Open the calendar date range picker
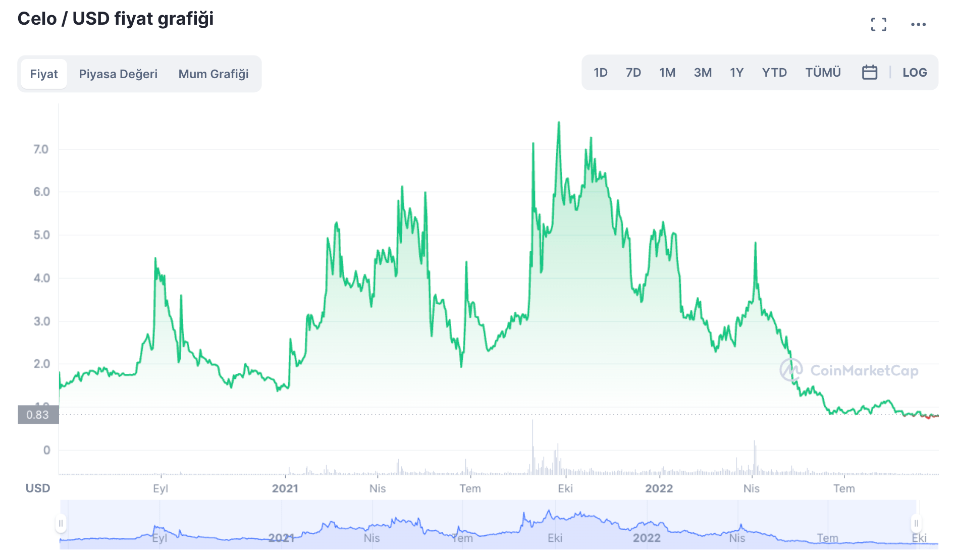 point(869,72)
